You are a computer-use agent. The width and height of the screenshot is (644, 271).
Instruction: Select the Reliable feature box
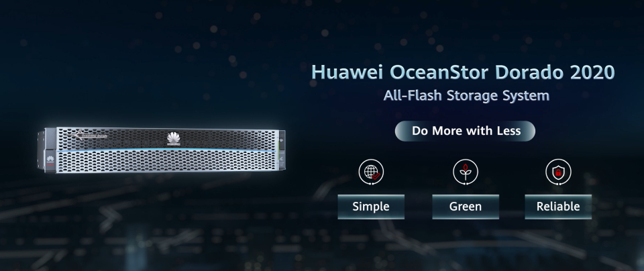coord(558,207)
